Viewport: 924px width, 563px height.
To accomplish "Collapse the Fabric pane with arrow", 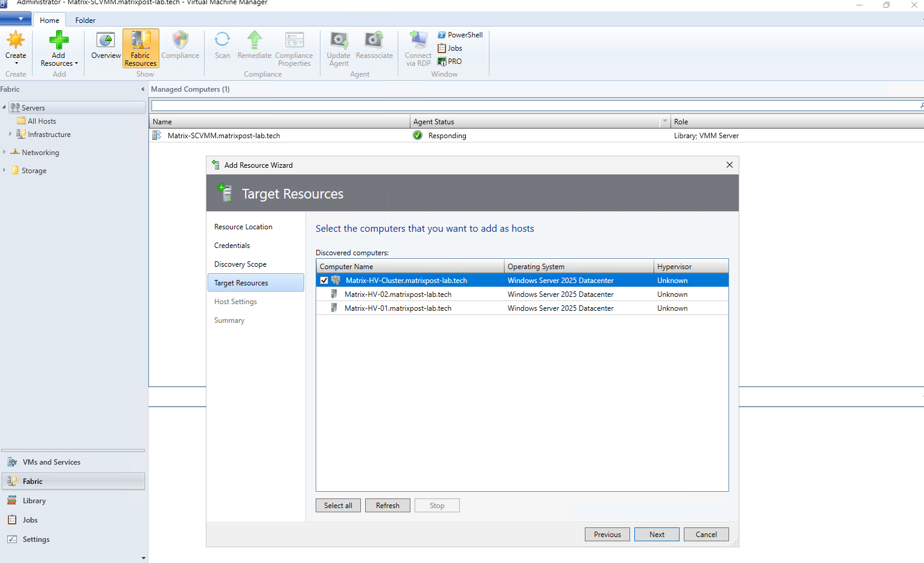I will (143, 89).
